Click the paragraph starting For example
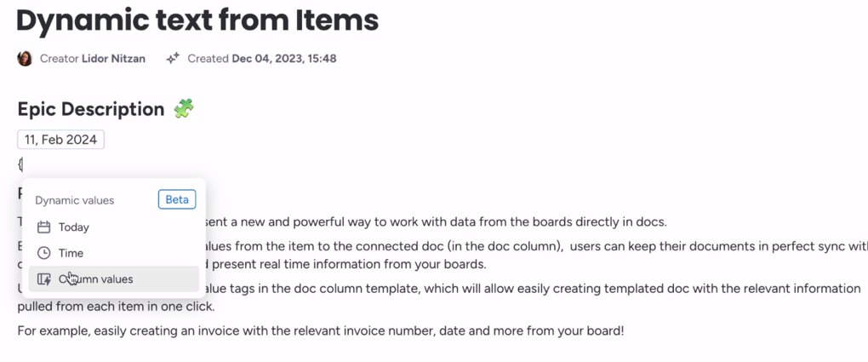The width and height of the screenshot is (868, 362). (x=321, y=331)
